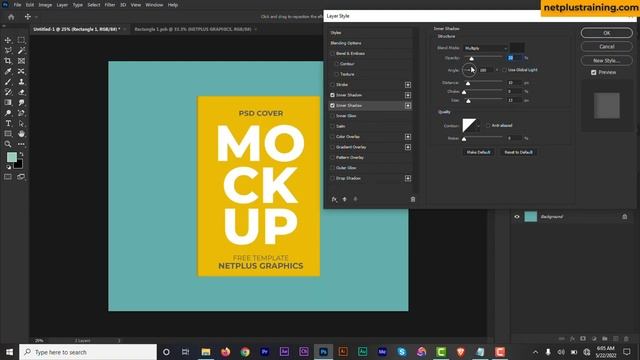Image resolution: width=640 pixels, height=360 pixels.
Task: Swap foreground and background colors
Action: point(21,154)
